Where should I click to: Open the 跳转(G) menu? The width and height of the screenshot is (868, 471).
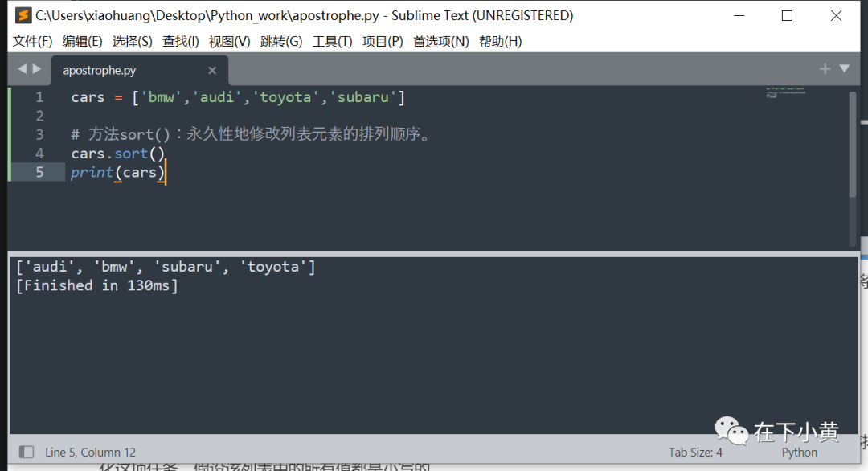[x=281, y=42]
